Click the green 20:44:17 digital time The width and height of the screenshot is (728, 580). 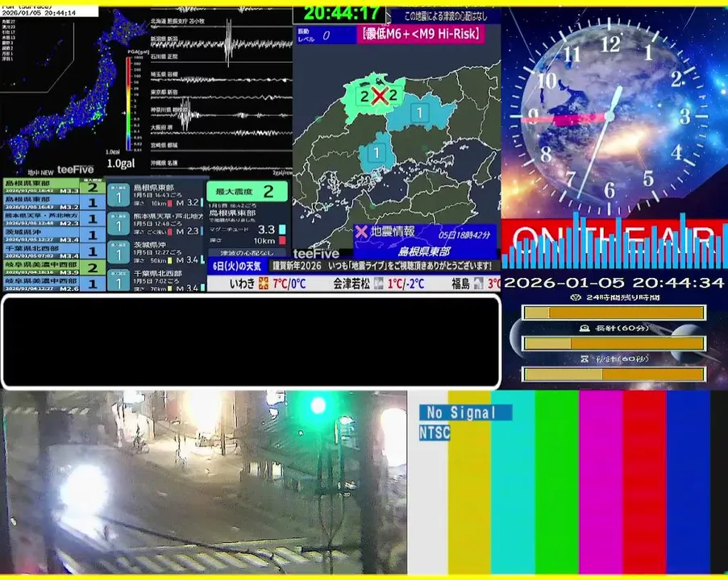click(342, 14)
